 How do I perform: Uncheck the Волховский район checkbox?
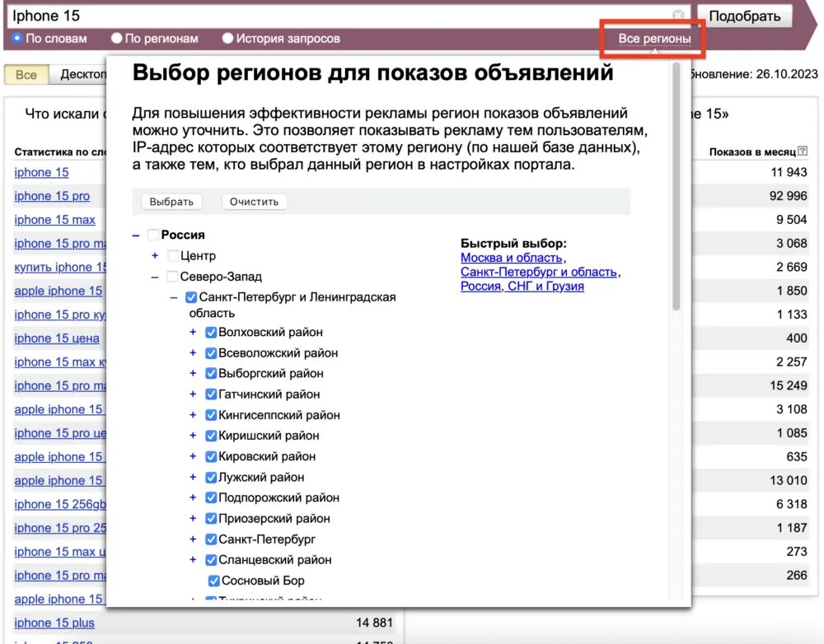pos(211,333)
